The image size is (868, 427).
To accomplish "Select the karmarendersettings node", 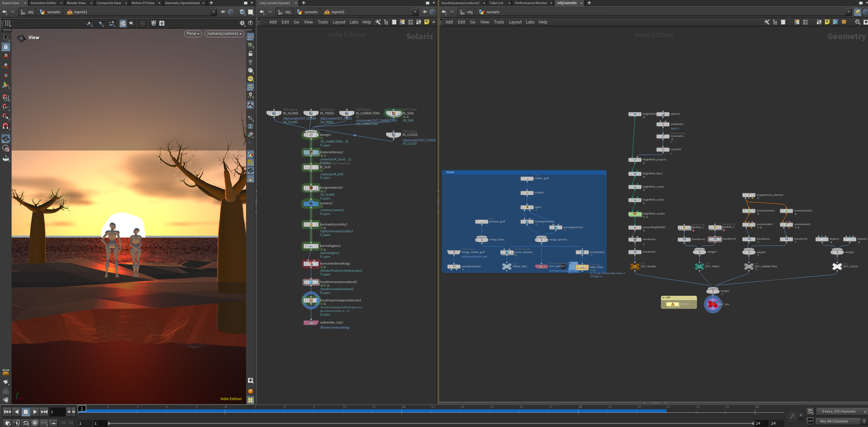I will pos(310,264).
